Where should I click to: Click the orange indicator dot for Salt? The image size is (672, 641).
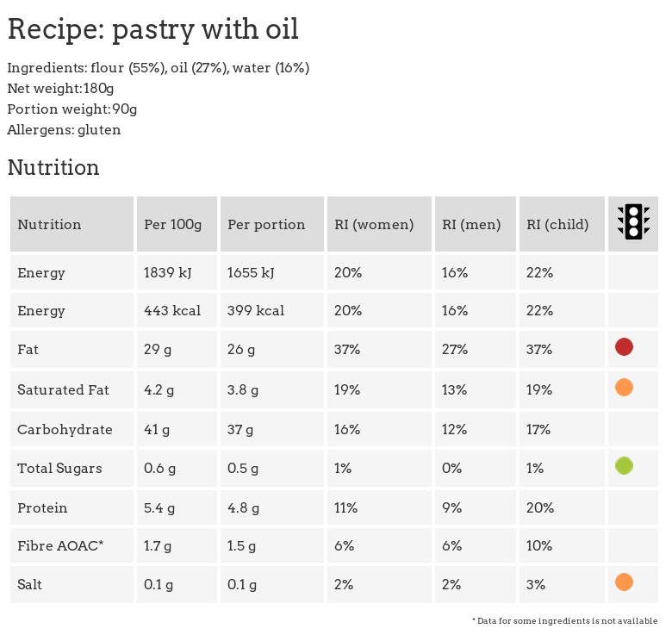tap(624, 582)
